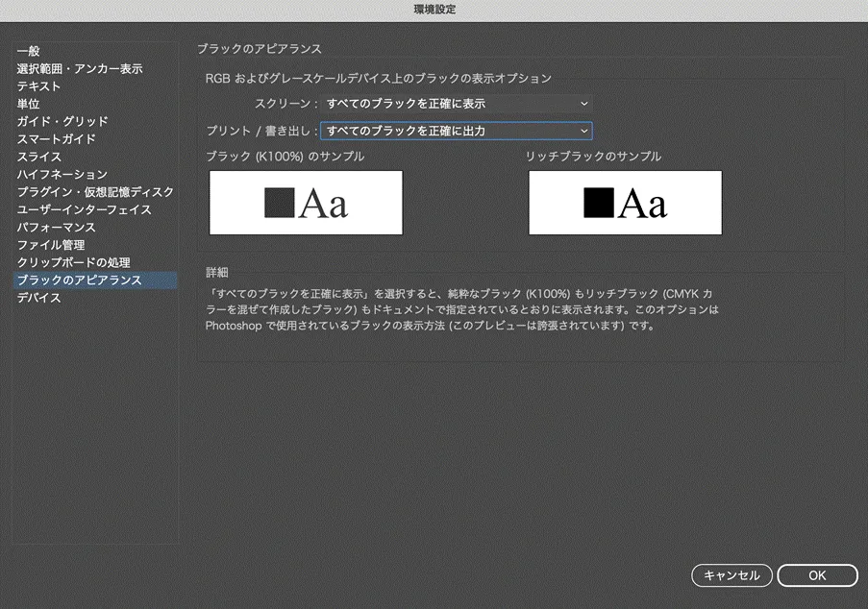Open 選択範囲・アンカー表示 preferences
Image resolution: width=868 pixels, height=609 pixels.
pos(80,69)
